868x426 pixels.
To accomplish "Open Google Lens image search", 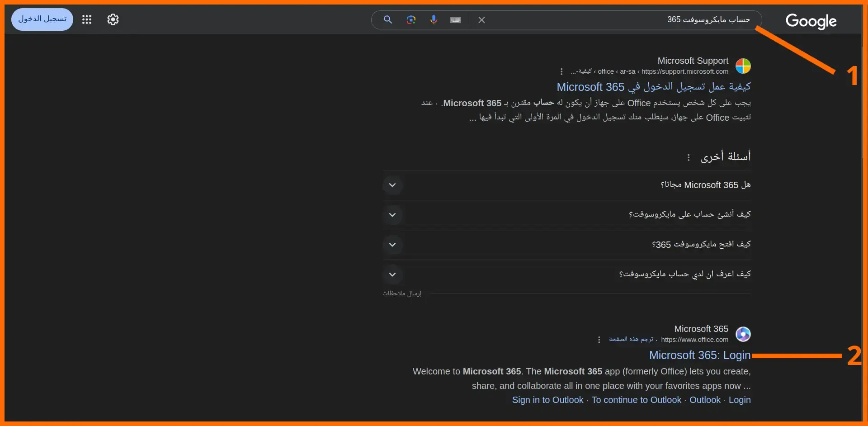I will [410, 19].
